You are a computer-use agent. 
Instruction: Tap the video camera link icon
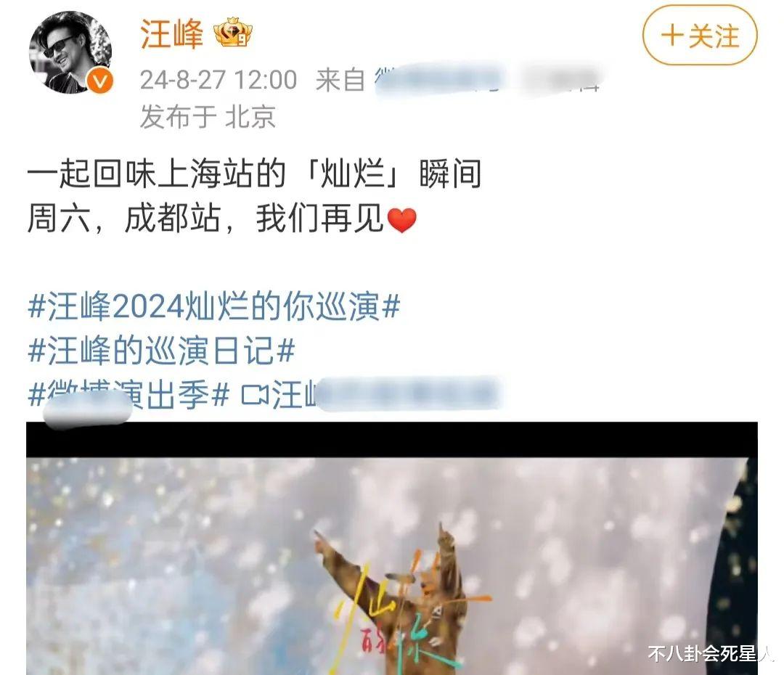(x=255, y=395)
